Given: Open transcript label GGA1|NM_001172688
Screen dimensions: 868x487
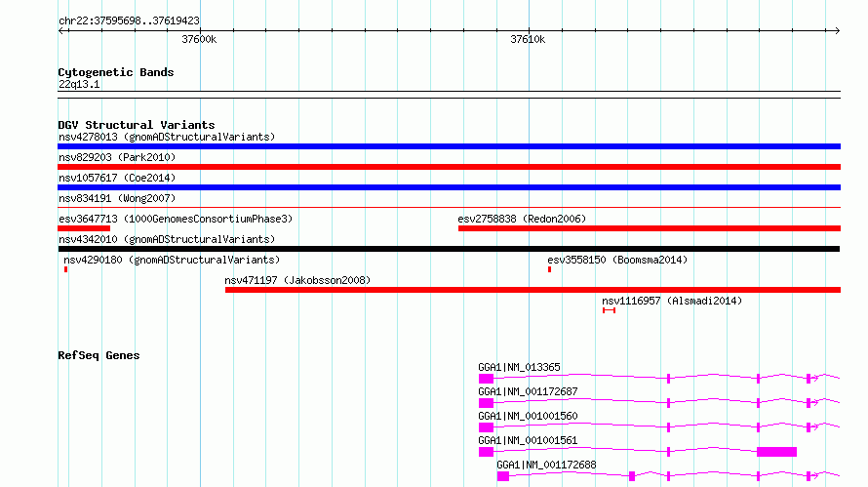Looking at the screenshot, I should point(546,465).
